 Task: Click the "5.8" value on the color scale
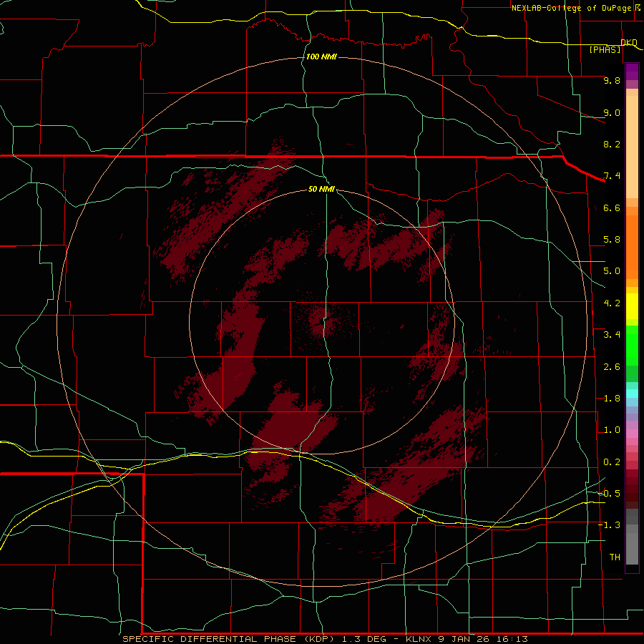[x=612, y=240]
